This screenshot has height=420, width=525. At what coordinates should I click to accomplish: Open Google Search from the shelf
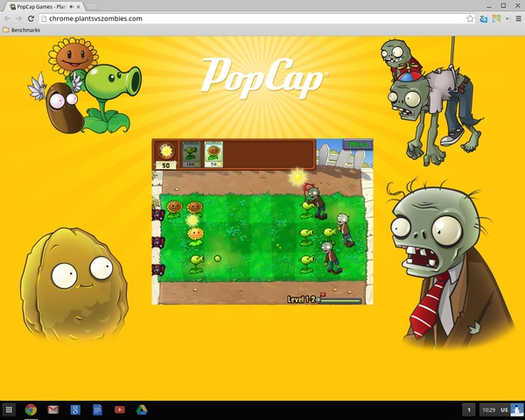[x=75, y=409]
